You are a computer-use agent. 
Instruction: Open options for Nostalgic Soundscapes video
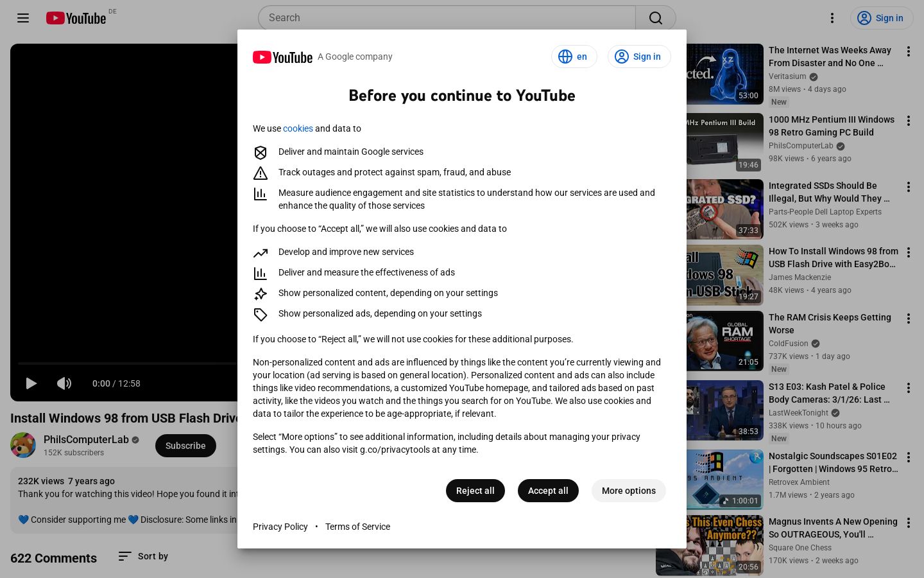[x=909, y=457]
